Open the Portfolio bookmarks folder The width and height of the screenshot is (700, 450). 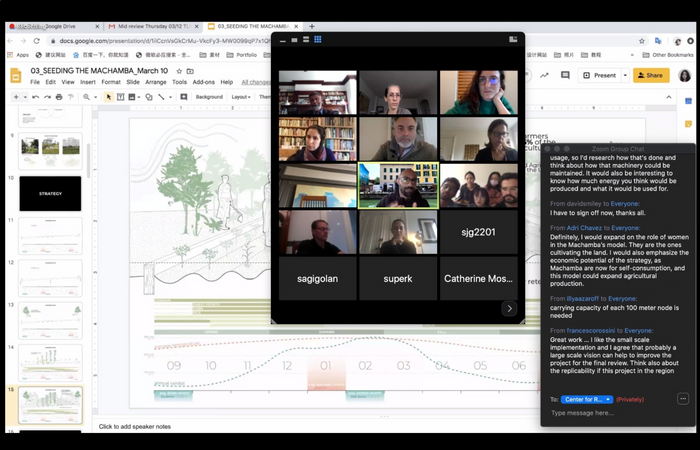242,55
